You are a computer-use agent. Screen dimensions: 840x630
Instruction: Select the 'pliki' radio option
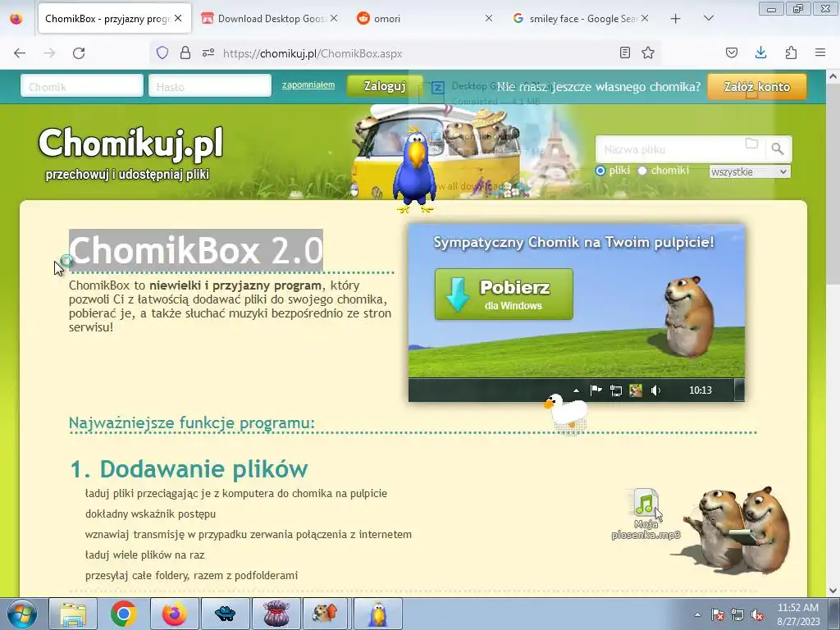[600, 171]
